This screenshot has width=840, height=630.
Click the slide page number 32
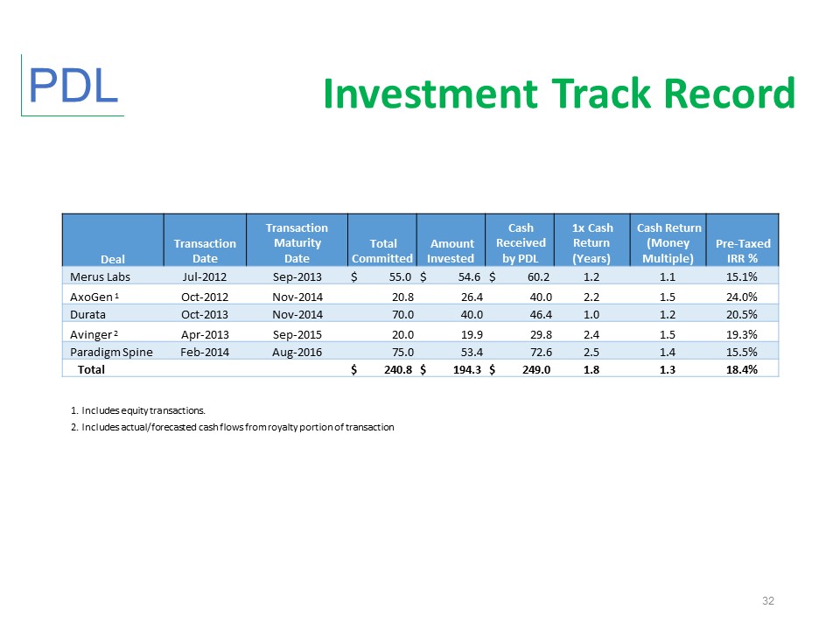[768, 601]
